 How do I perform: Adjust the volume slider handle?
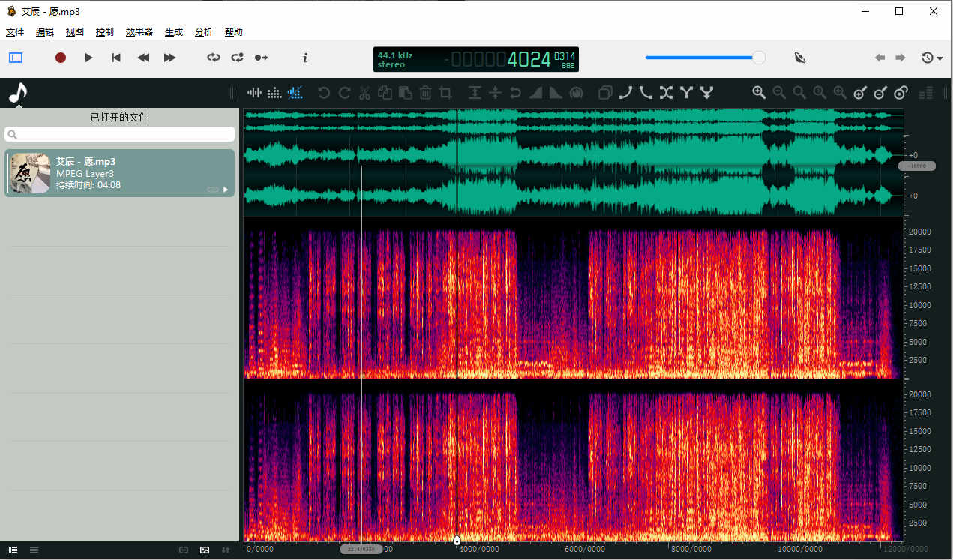tap(759, 58)
